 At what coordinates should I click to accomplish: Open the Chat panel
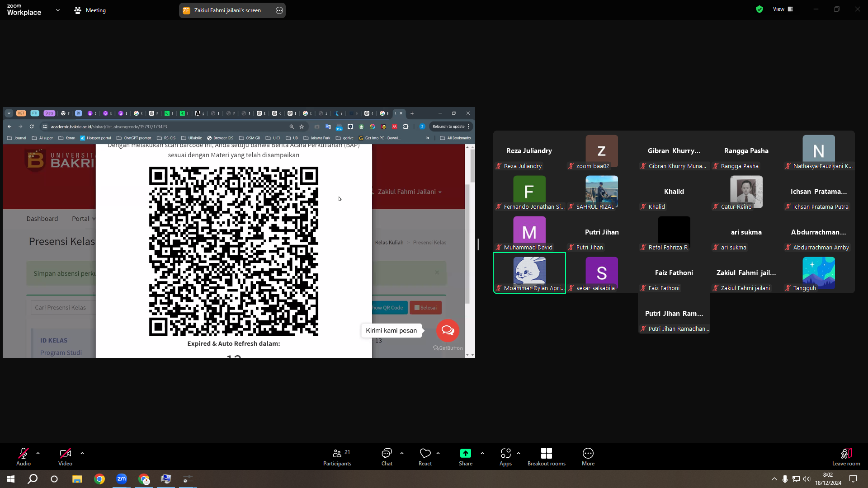coord(387,457)
